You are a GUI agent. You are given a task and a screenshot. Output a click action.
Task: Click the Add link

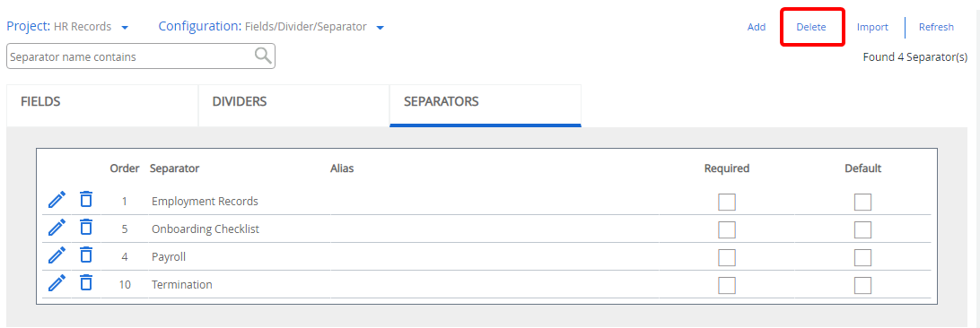pos(757,27)
